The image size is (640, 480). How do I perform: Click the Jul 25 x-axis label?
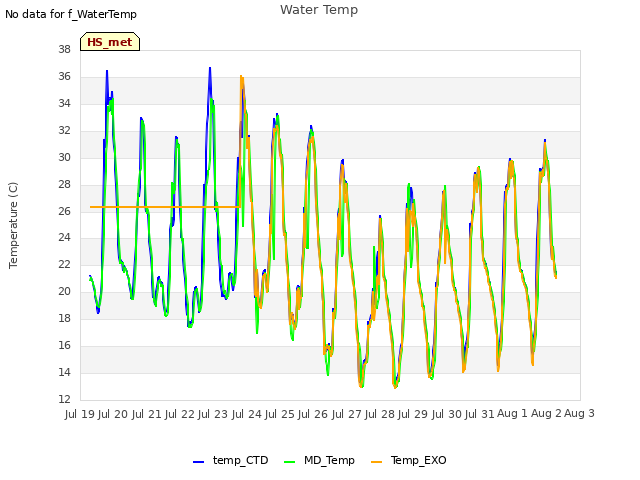coord(280,414)
